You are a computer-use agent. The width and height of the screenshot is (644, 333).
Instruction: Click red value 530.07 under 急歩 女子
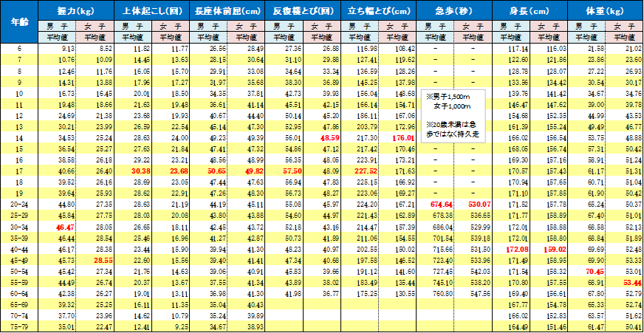click(x=479, y=204)
